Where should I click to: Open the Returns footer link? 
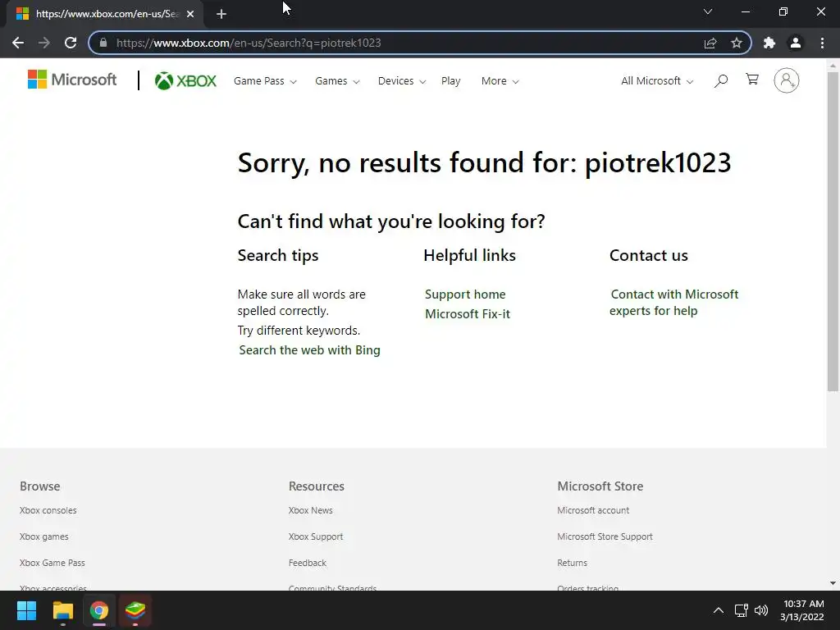tap(572, 563)
